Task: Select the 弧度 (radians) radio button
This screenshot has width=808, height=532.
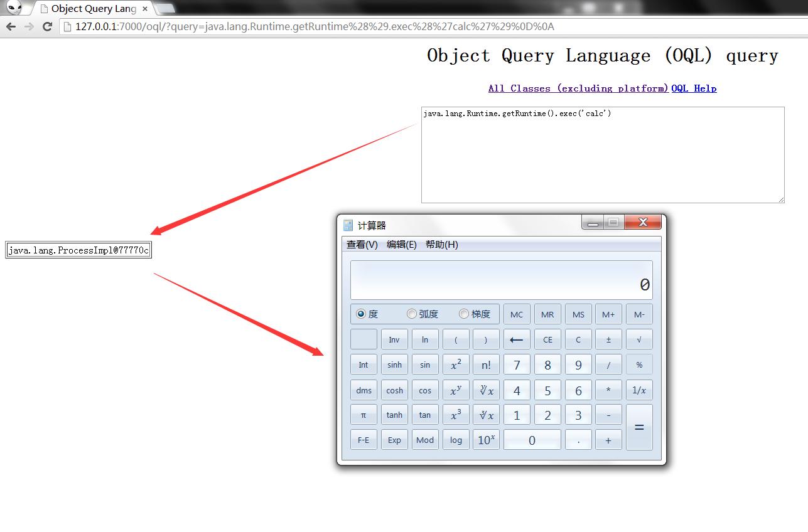Action: tap(412, 314)
